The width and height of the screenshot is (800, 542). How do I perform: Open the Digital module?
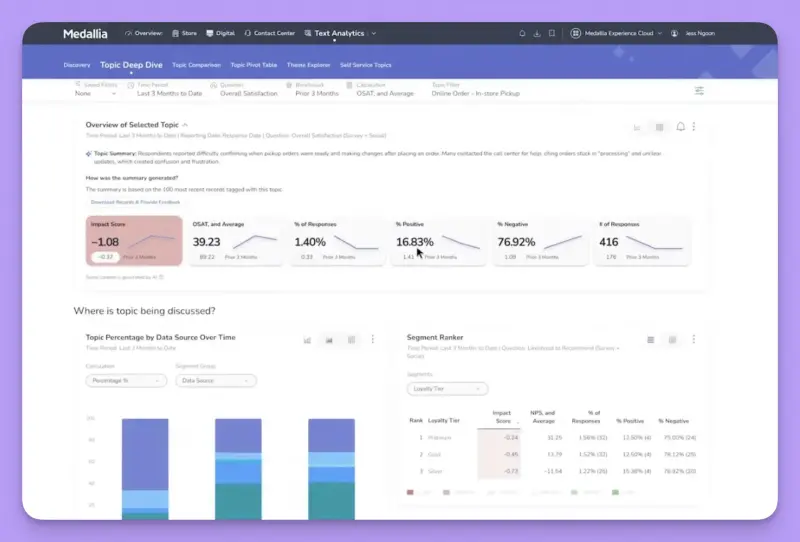pos(220,33)
